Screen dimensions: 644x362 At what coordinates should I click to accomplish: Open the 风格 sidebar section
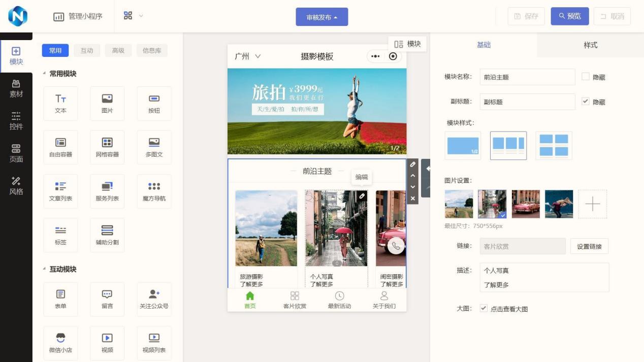click(16, 186)
